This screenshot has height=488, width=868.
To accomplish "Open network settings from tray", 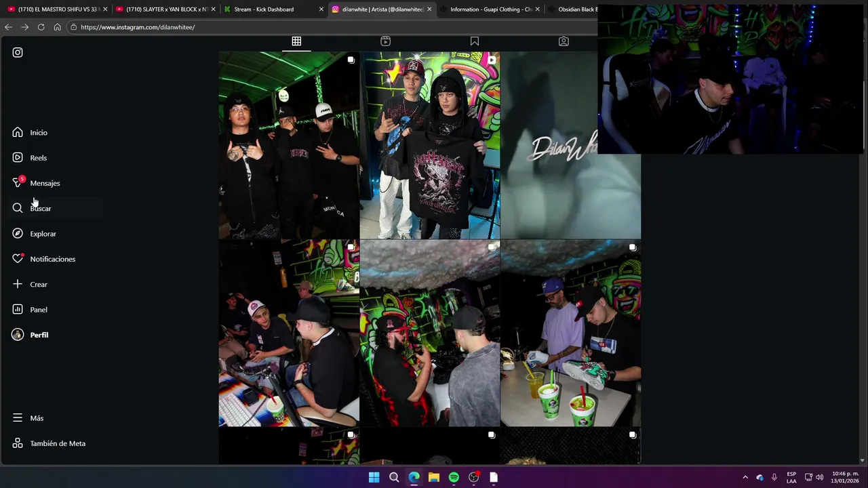I will coord(808,477).
